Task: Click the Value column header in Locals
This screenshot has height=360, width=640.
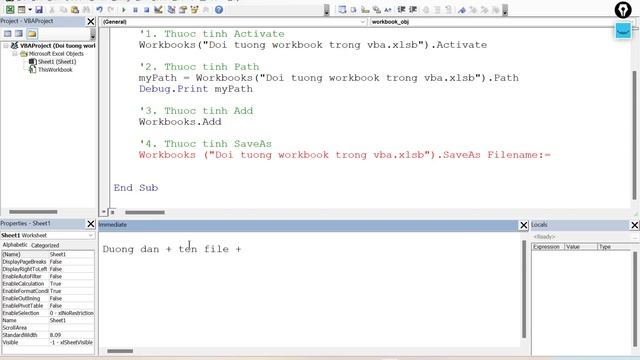Action: 581,247
